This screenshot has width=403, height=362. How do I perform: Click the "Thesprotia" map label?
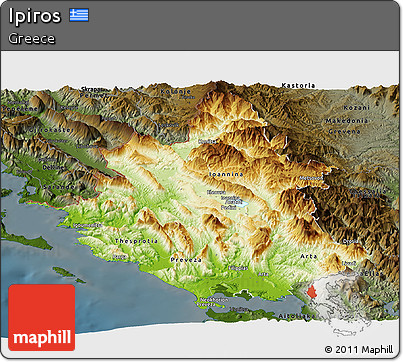136,241
